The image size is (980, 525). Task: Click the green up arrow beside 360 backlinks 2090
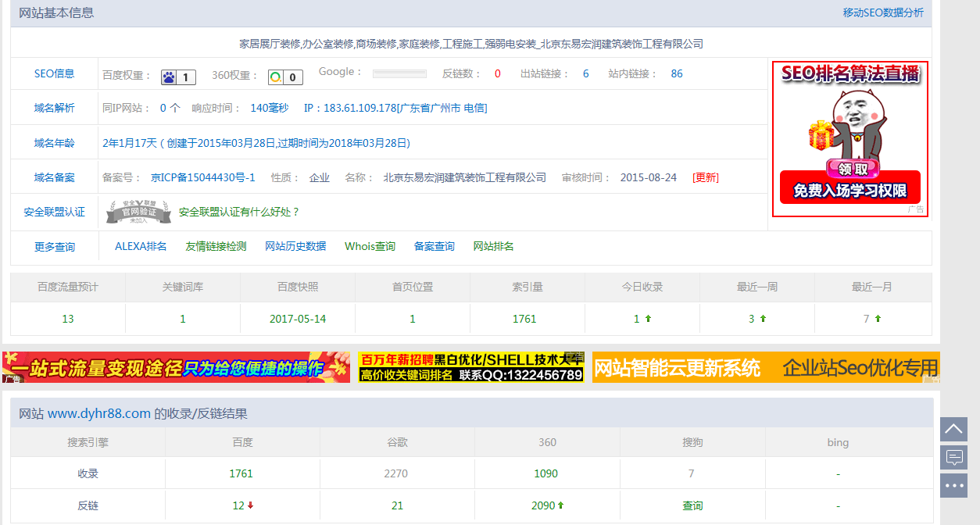point(560,505)
